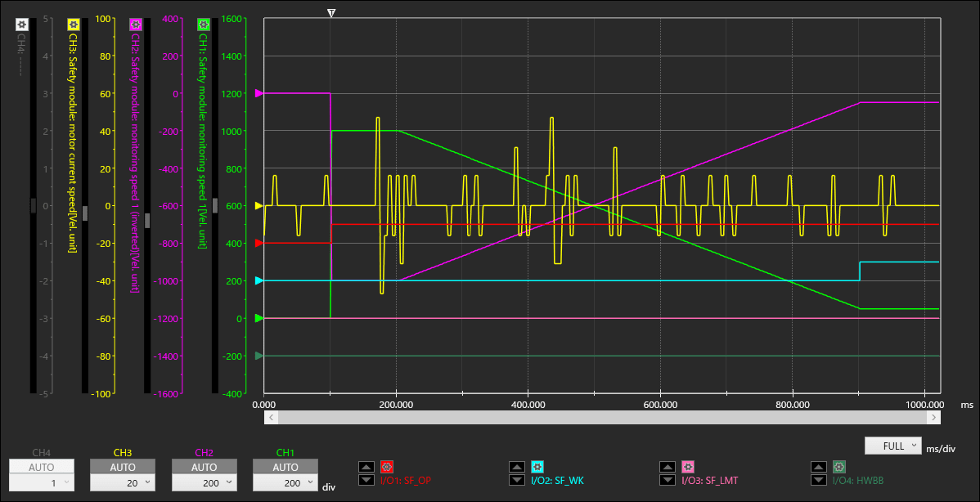Image resolution: width=980 pixels, height=502 pixels.
Task: Select trigger position marker above graph
Action: coord(330,13)
